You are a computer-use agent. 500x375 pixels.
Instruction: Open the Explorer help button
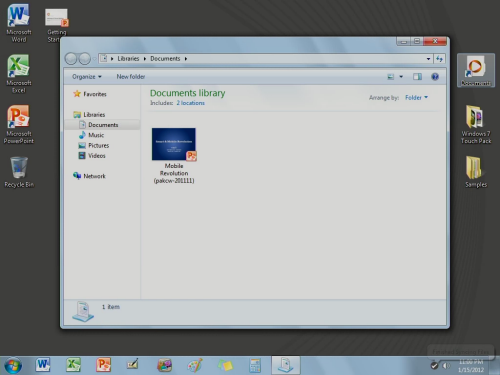click(435, 77)
